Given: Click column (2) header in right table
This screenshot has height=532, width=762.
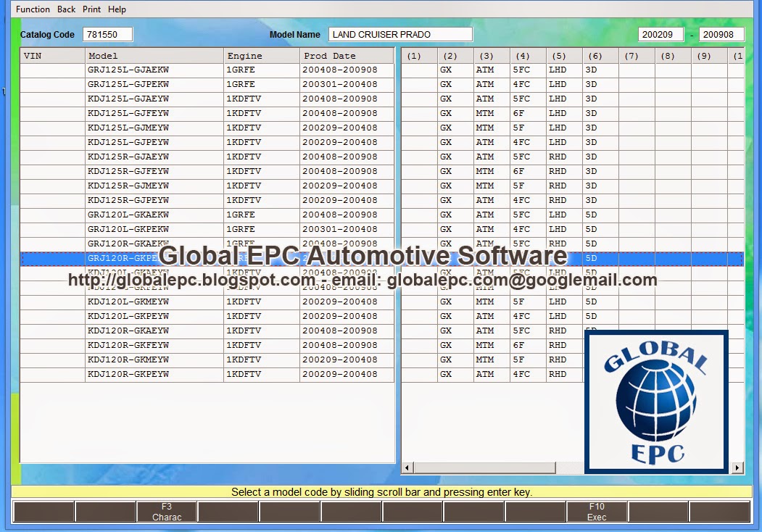Looking at the screenshot, I should [455, 55].
